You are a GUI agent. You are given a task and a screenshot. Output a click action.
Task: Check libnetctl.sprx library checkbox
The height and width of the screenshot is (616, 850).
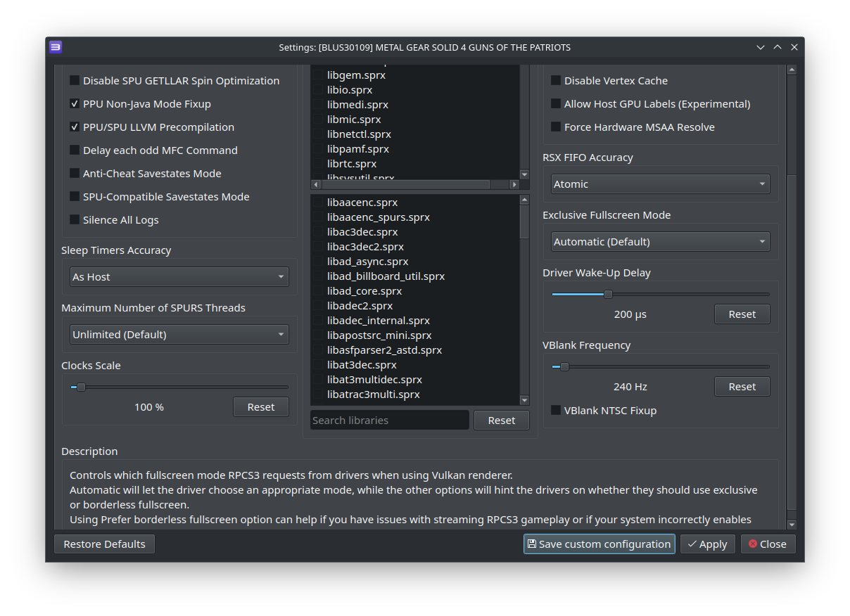319,134
